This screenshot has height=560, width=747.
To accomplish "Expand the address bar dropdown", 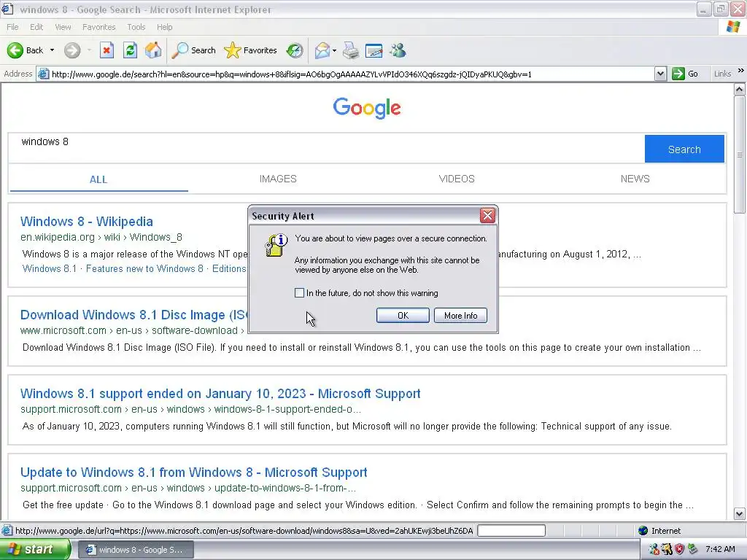I will click(x=660, y=74).
